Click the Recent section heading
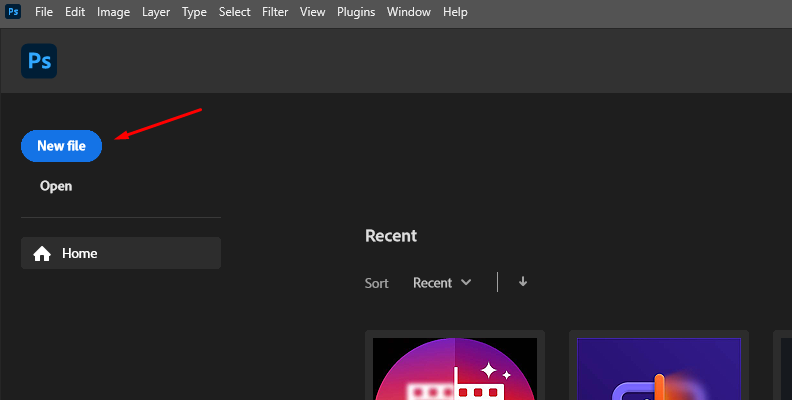 [391, 236]
